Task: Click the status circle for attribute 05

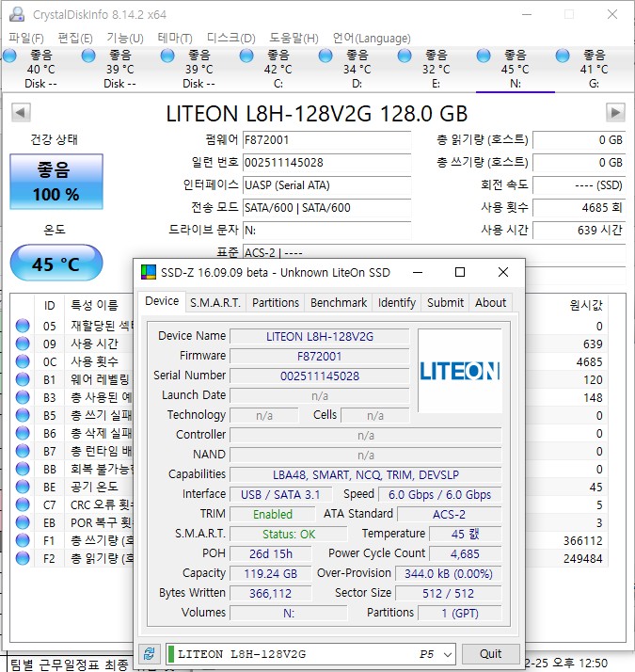Action: coord(23,326)
